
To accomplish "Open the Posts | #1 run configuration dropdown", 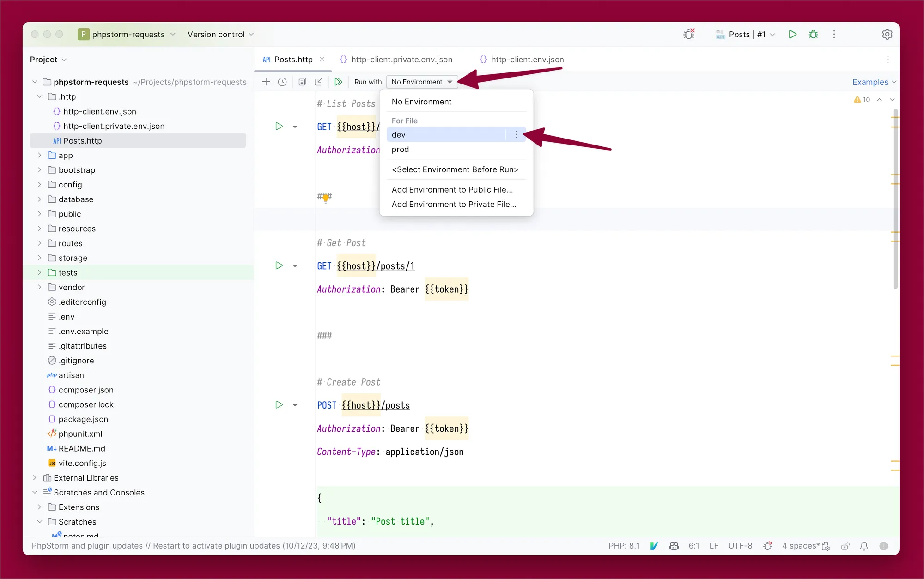I will [x=745, y=34].
